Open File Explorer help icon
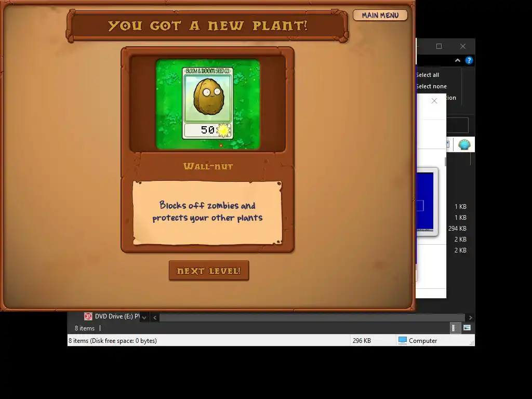Viewport: 532px width, 399px height. pos(469,60)
